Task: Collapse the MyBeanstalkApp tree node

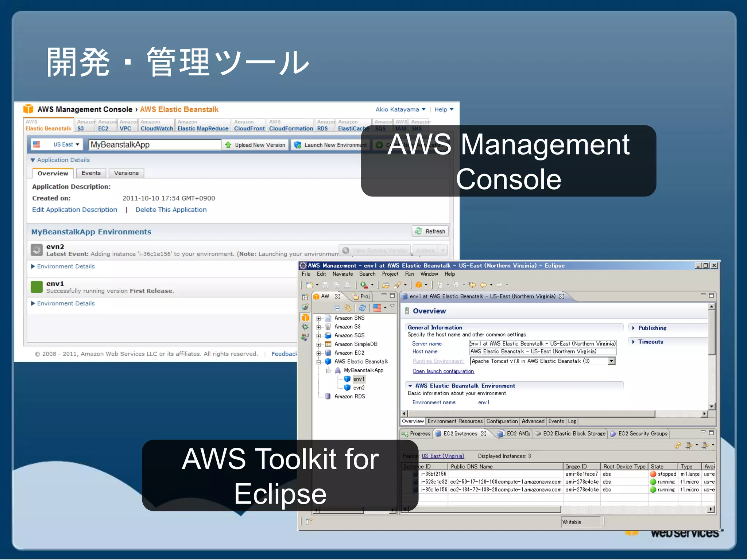Action: (x=328, y=371)
